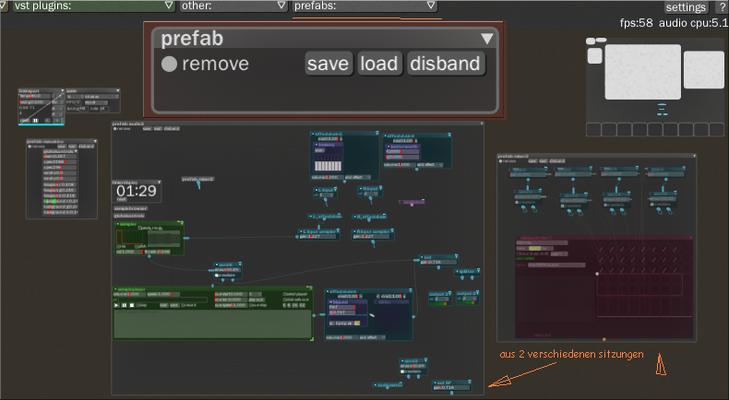Toggle the rec checkbox on the sampler
This screenshot has width=729, height=400.
coord(119,246)
